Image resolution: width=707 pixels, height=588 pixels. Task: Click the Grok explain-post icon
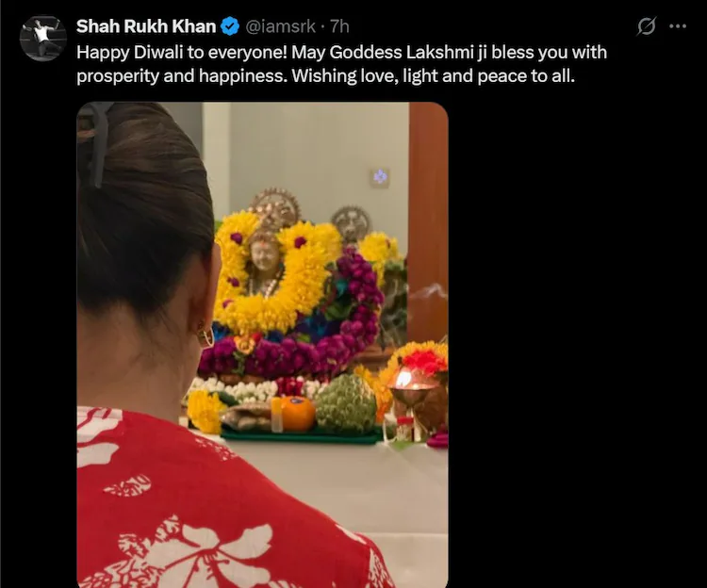point(646,26)
